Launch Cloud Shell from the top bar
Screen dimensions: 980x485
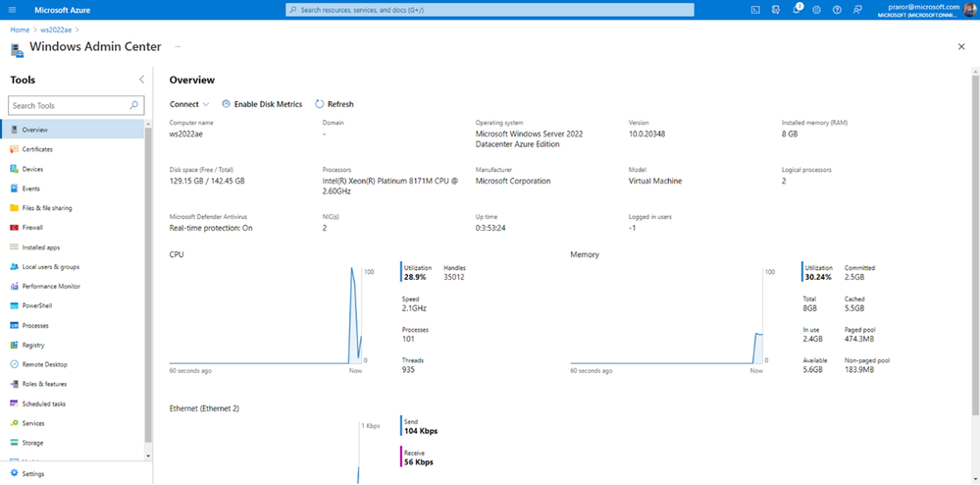pos(755,10)
